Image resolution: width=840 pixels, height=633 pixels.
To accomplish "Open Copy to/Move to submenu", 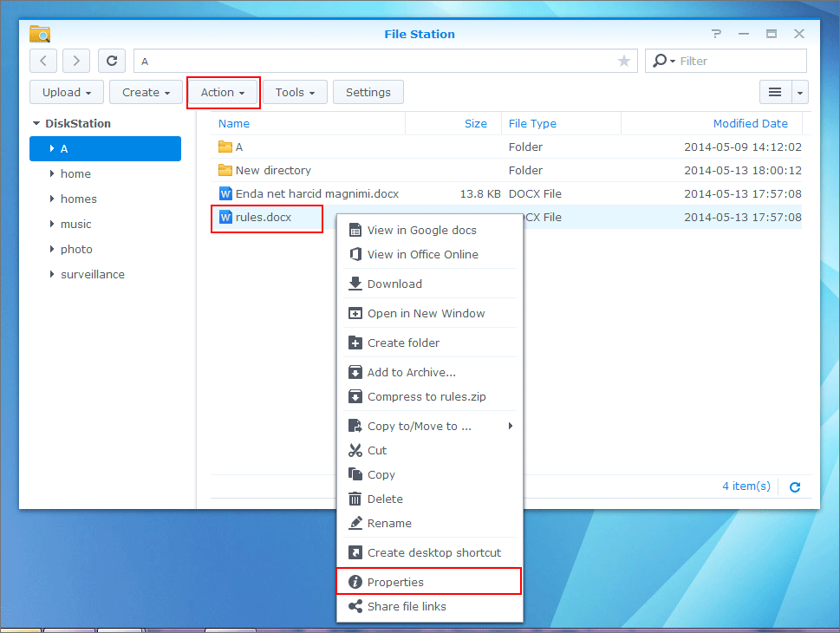I will 420,426.
